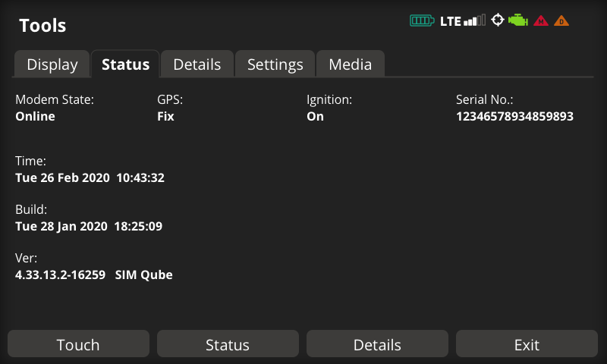
Task: Click the Modem State Online value
Action: [35, 117]
